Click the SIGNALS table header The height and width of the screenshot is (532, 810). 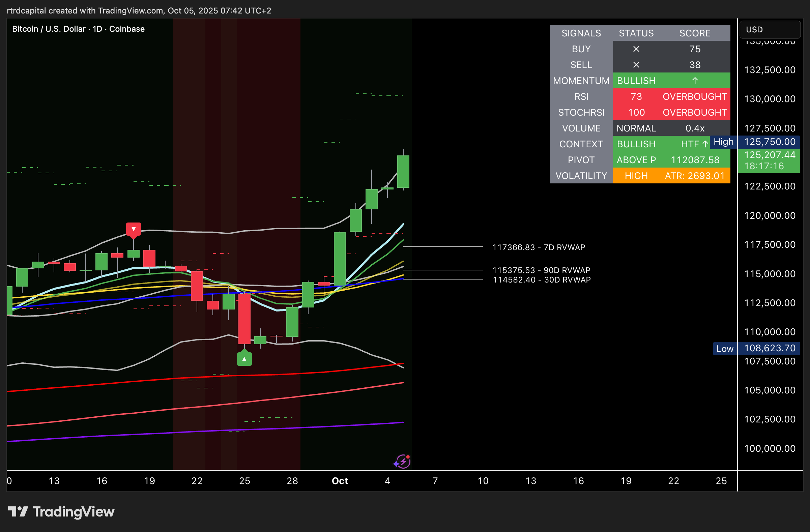click(581, 33)
